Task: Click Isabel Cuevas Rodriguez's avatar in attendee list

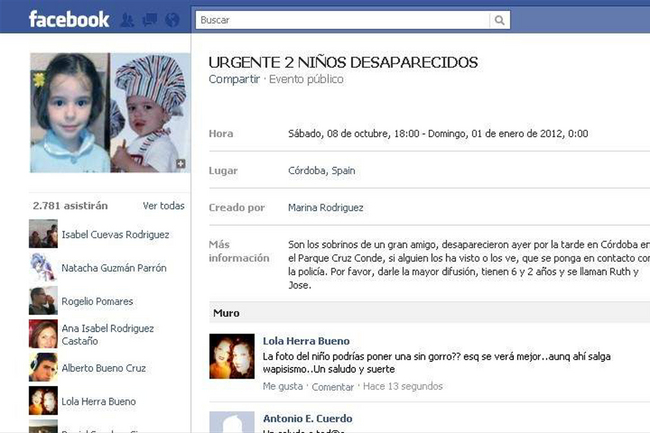Action: (43, 234)
